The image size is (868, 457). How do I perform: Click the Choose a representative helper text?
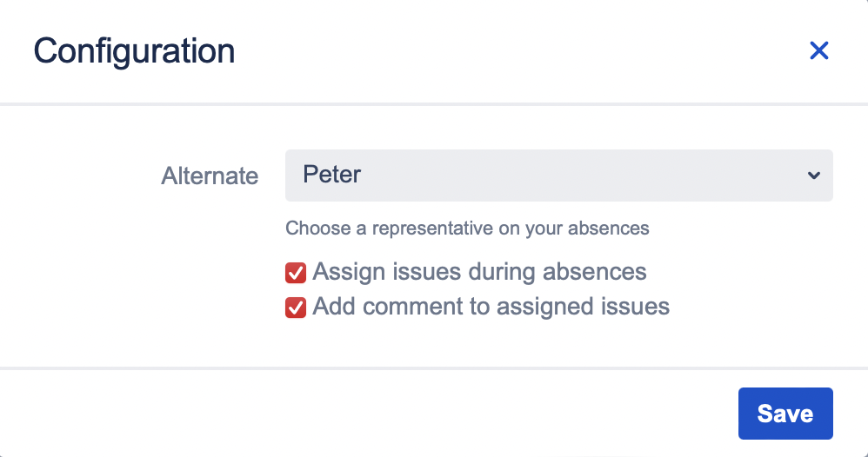[x=467, y=229]
